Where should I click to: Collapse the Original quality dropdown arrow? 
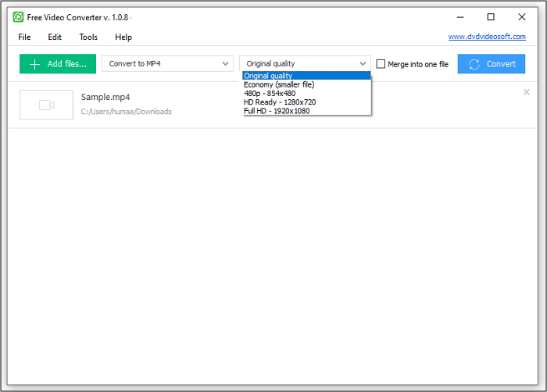[363, 64]
